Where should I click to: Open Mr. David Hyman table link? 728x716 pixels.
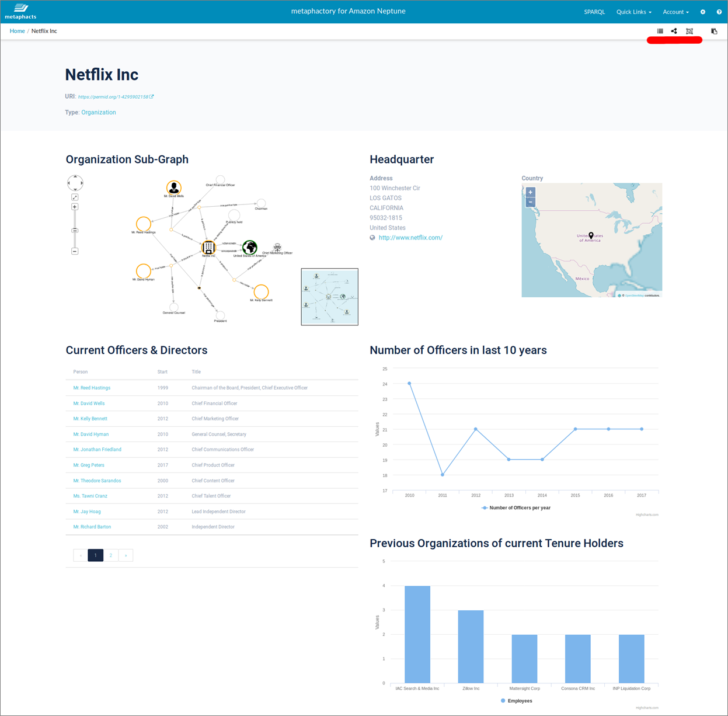pos(90,435)
